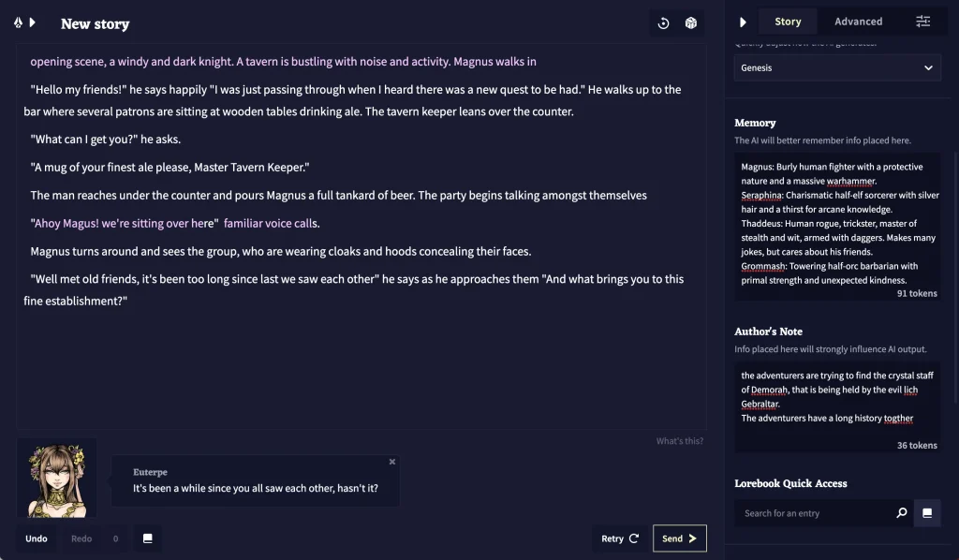Open the Lorebook book icon in sidebar
This screenshot has width=959, height=560.
pyautogui.click(x=927, y=513)
